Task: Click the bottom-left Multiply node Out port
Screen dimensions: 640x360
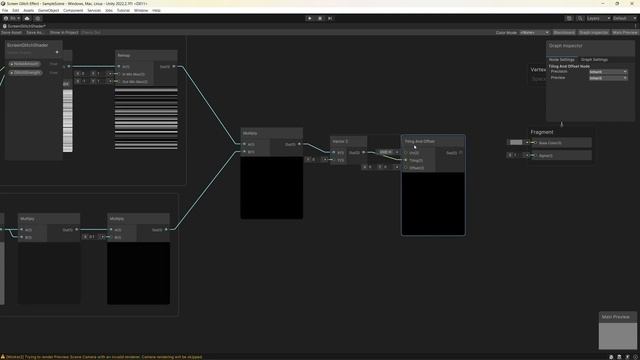Action: click(76, 230)
